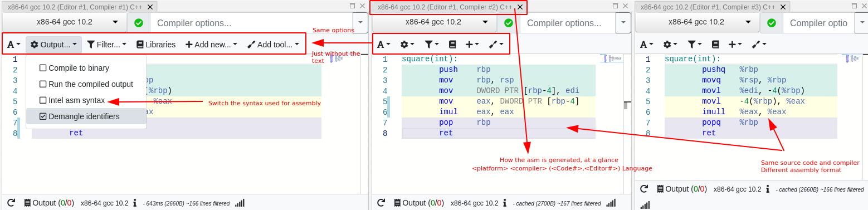Viewport: 868px width, 210px height.
Task: Open Output (0/0) in Compiler #2 status bar
Action: (x=418, y=203)
